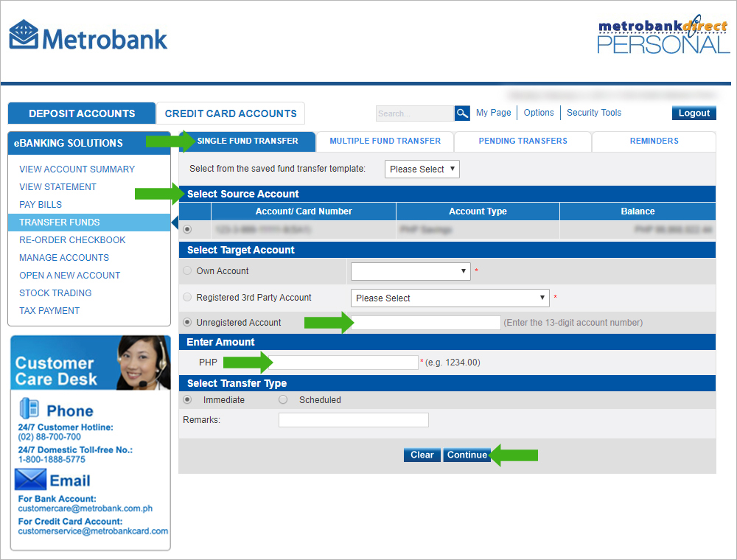Open View Account Summary menu item

pyautogui.click(x=77, y=169)
